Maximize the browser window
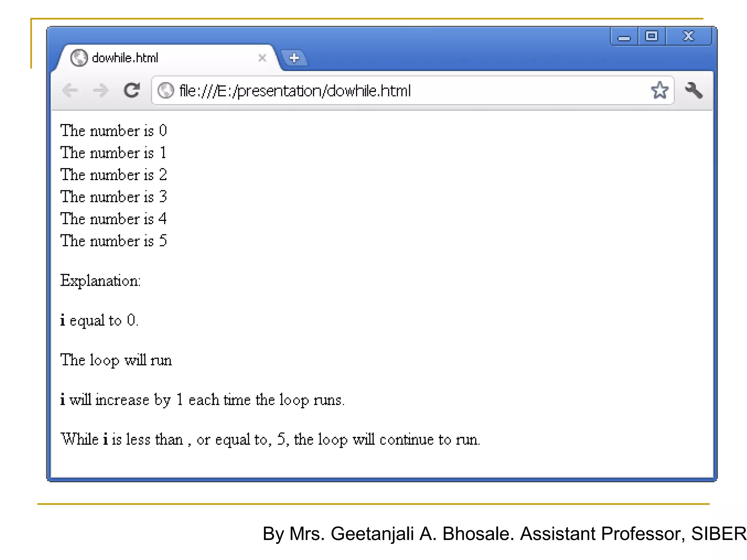Viewport: 747px width, 560px height. [x=651, y=36]
